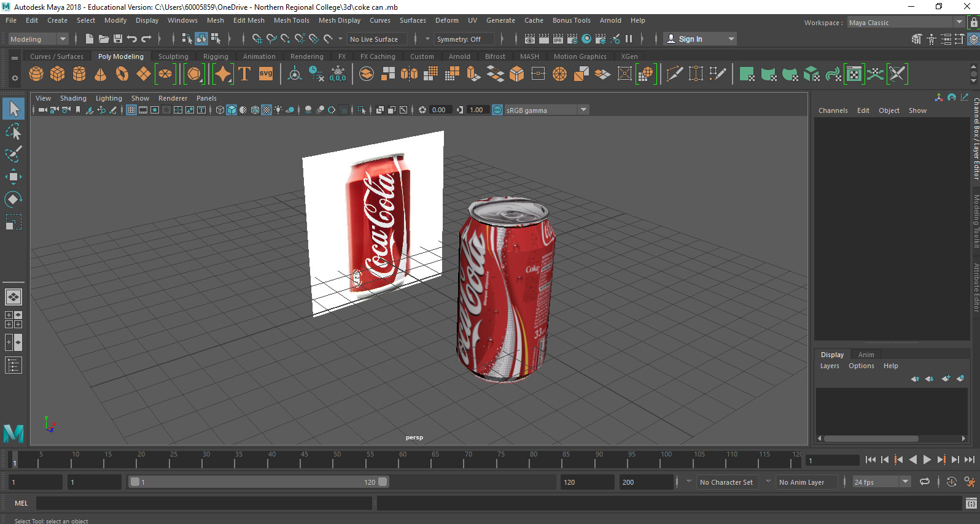This screenshot has height=524, width=980.
Task: Click the SVG import shelf icon
Action: point(266,74)
